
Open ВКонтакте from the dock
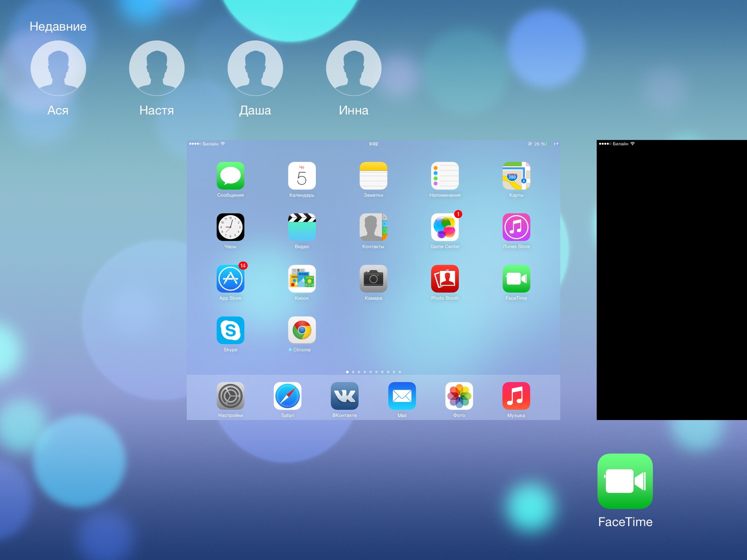(x=345, y=397)
